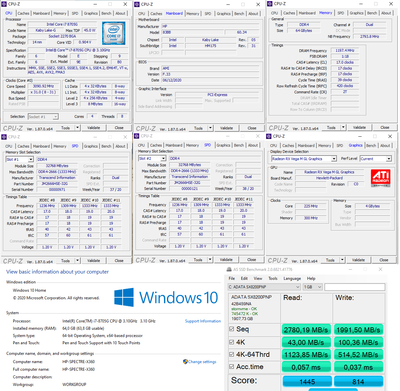The width and height of the screenshot is (400, 391).
Task: Switch to About tab in the Graphics window
Action: 385,146
